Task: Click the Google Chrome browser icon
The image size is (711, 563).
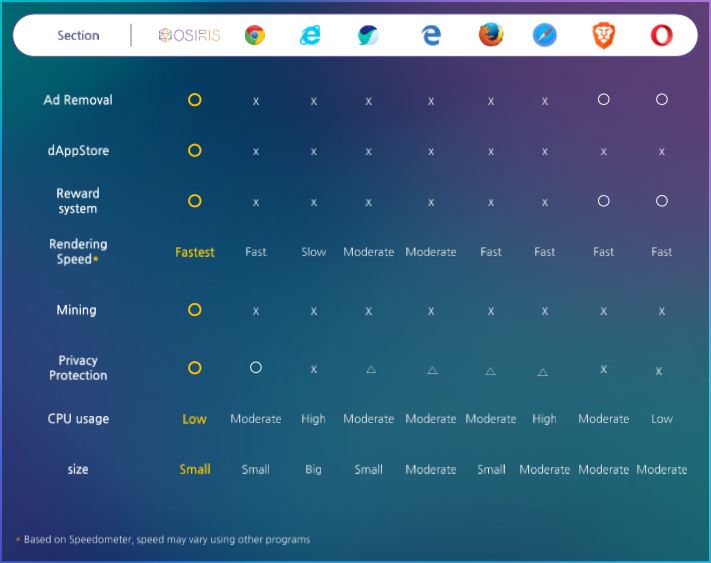Action: click(x=255, y=35)
